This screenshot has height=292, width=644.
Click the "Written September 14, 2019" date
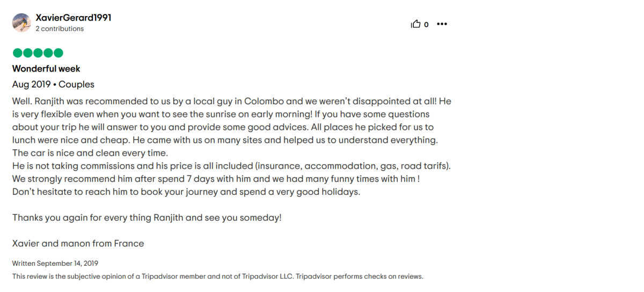[55, 264]
